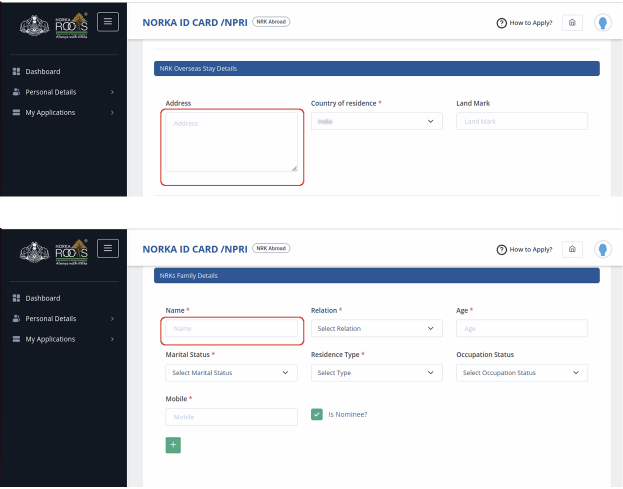Click My Applications icon in bottom sidebar
This screenshot has height=489, width=623.
(x=16, y=339)
